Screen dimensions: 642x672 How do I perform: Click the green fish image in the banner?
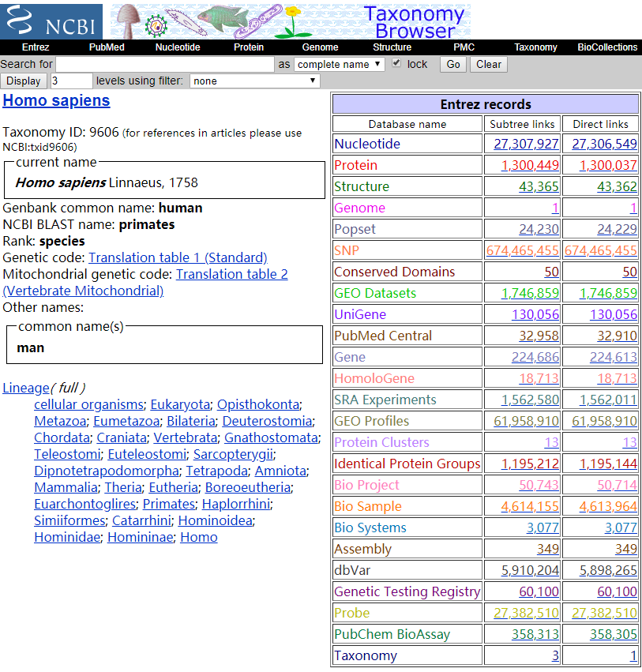(x=225, y=19)
